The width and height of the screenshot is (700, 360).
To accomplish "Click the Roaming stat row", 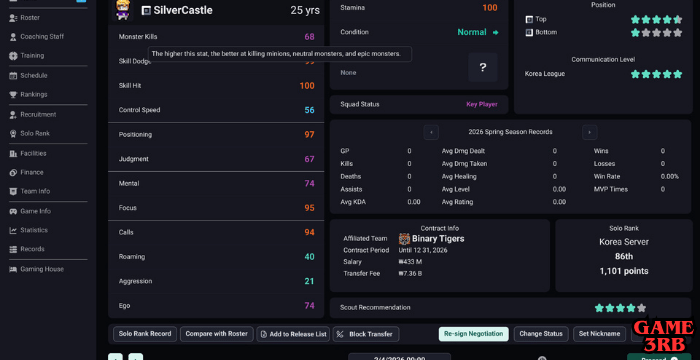I will coord(216,257).
